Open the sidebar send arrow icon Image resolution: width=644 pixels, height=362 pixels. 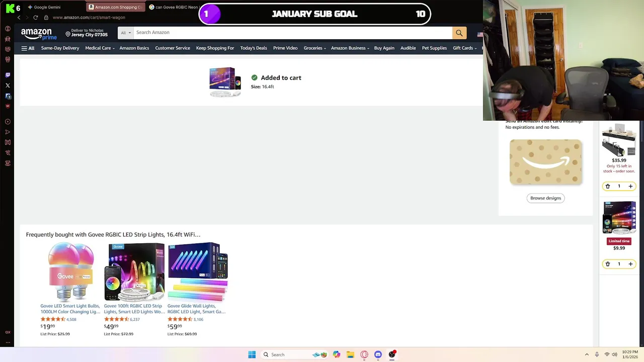pyautogui.click(x=8, y=132)
